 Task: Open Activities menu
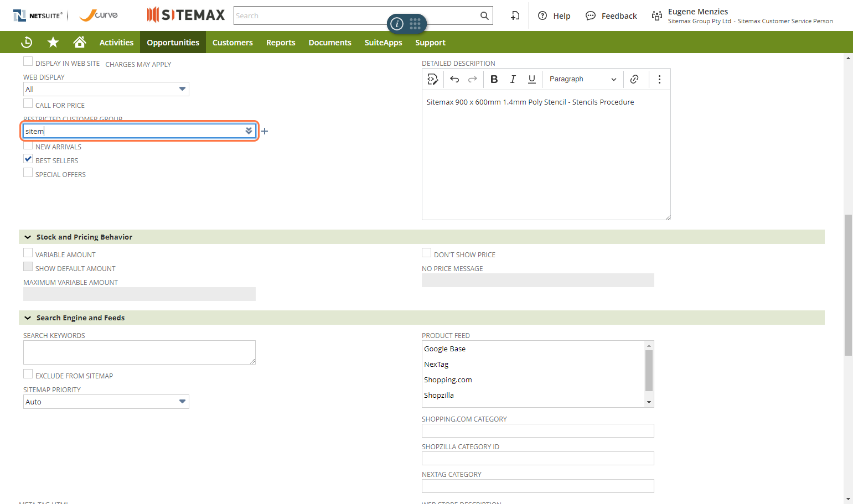coord(116,42)
